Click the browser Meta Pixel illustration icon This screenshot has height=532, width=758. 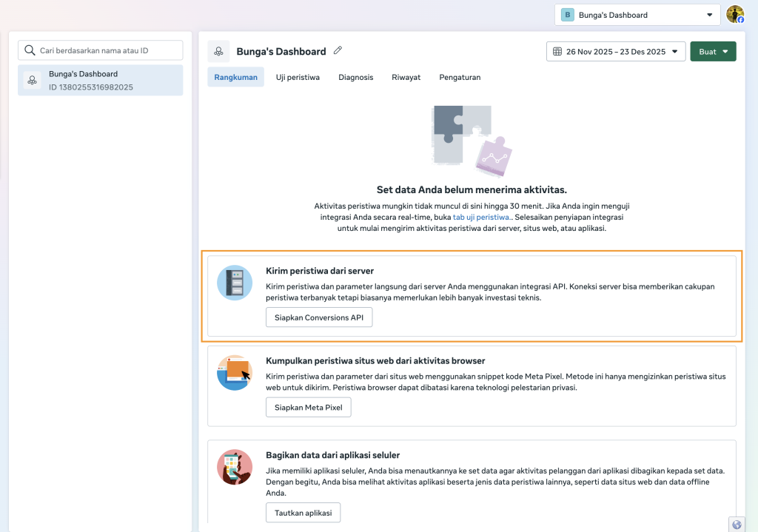pyautogui.click(x=235, y=373)
